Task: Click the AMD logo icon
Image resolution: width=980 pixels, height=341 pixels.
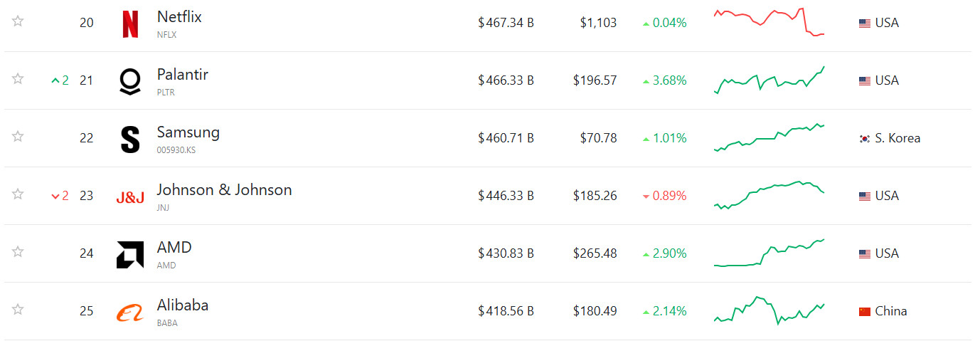Action: pyautogui.click(x=130, y=255)
